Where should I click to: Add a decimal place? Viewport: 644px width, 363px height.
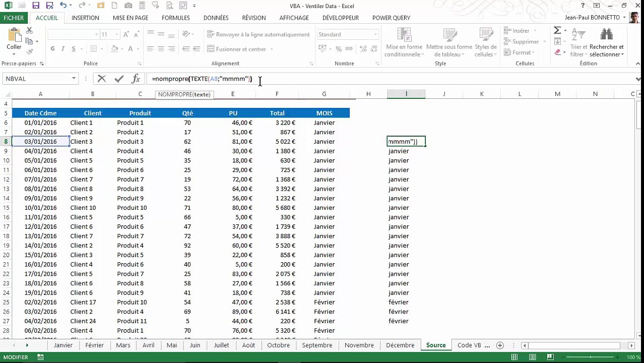point(363,49)
